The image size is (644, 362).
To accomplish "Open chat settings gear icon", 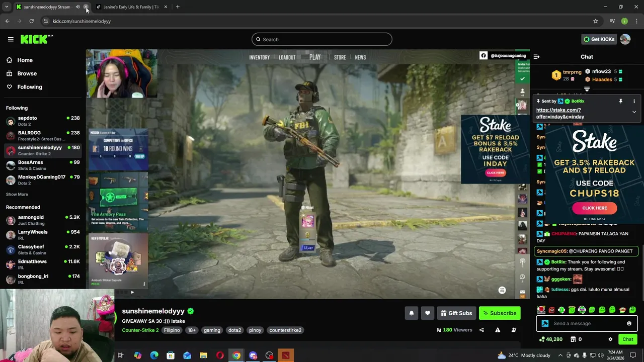I will point(610,339).
